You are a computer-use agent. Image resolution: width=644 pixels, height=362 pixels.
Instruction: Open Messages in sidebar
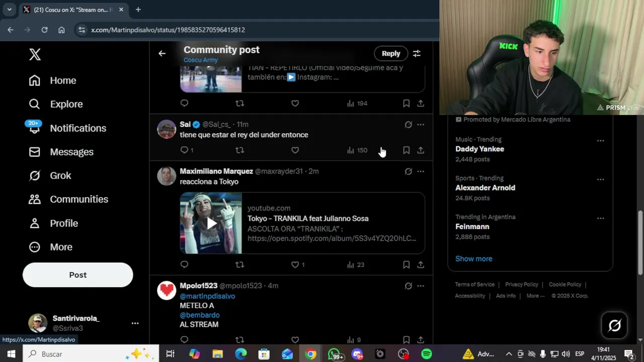(61, 152)
